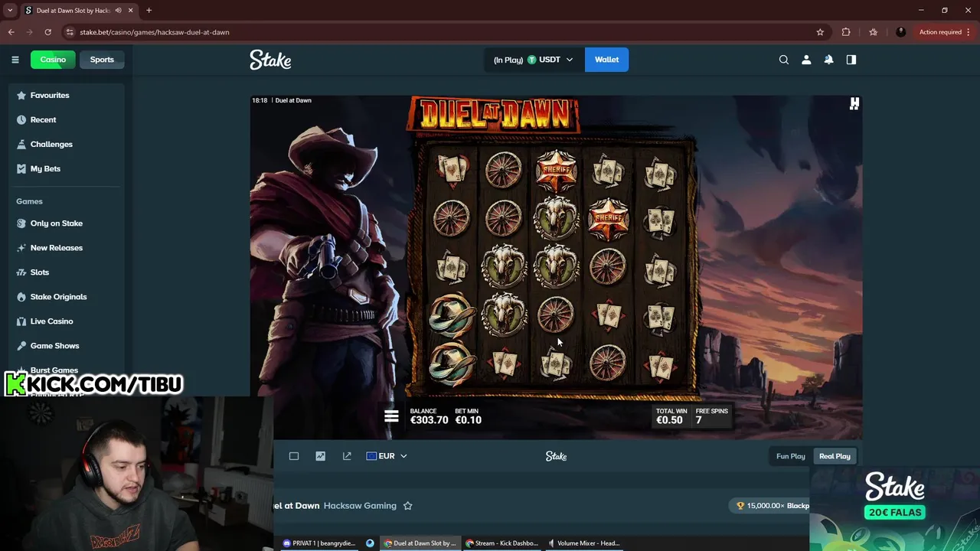Image resolution: width=980 pixels, height=551 pixels.
Task: Open the Chrome profile avatar
Action: coord(900,32)
